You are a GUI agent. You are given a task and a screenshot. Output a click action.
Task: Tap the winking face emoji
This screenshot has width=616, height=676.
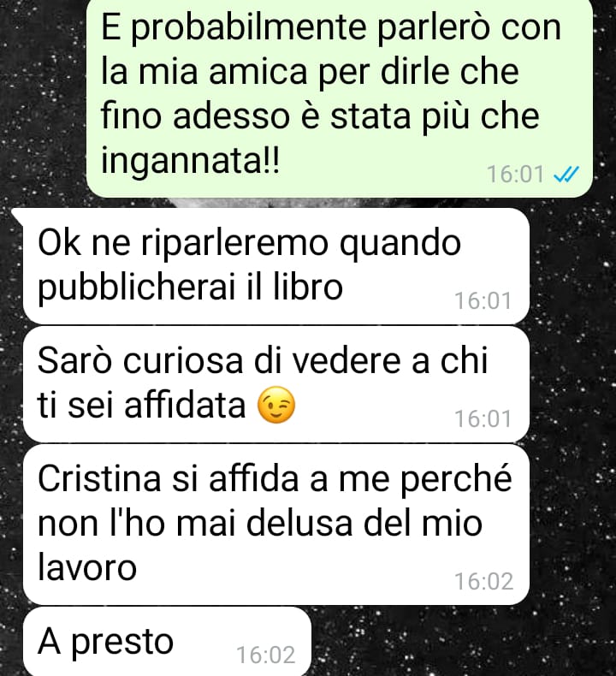pos(275,405)
